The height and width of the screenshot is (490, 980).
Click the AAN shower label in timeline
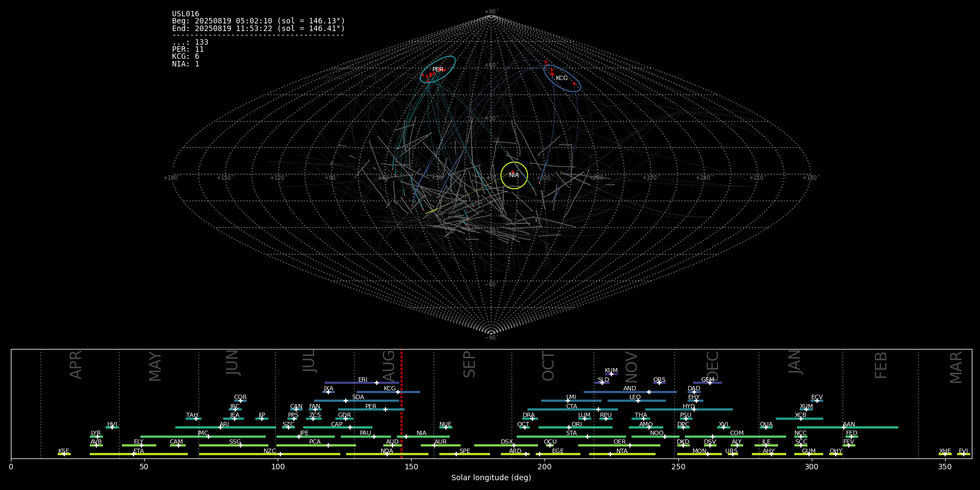point(849,425)
